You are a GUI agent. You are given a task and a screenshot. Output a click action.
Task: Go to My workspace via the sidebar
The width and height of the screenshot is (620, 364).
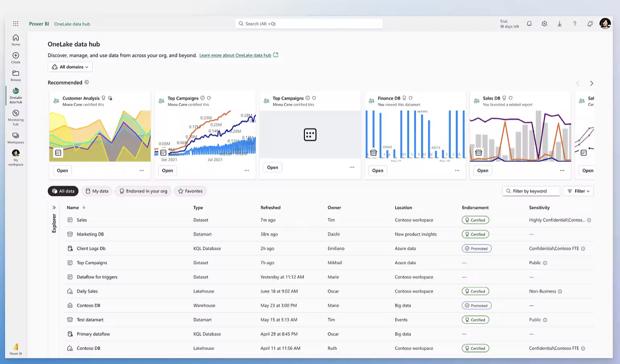(15, 156)
